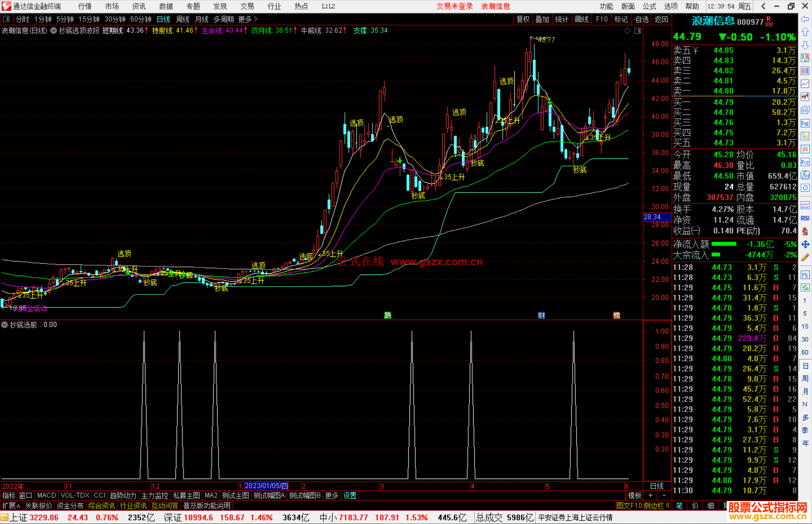Image resolution: width=812 pixels, height=524 pixels.
Task: Expand the 更多 timeframe options
Action: (x=247, y=19)
